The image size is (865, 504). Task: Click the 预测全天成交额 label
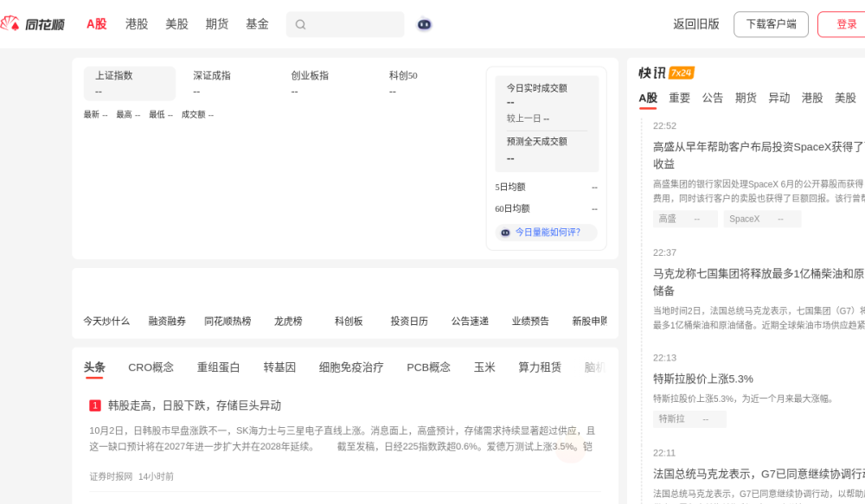[537, 142]
